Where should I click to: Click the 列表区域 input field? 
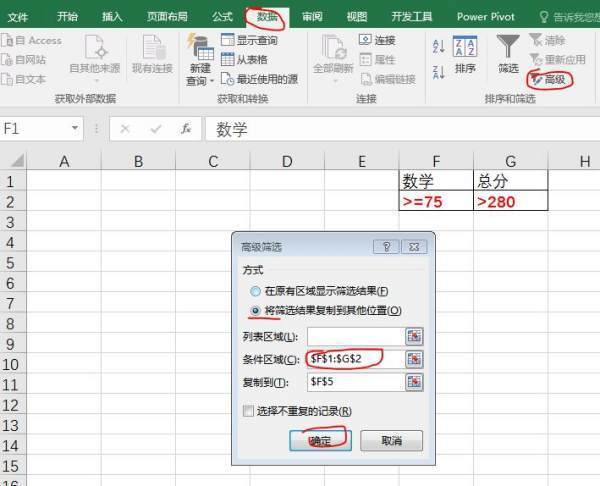(356, 336)
